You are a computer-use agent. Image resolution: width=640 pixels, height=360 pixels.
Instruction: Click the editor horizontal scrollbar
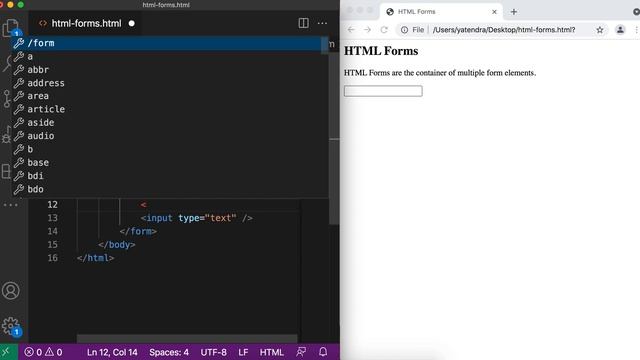click(187, 339)
